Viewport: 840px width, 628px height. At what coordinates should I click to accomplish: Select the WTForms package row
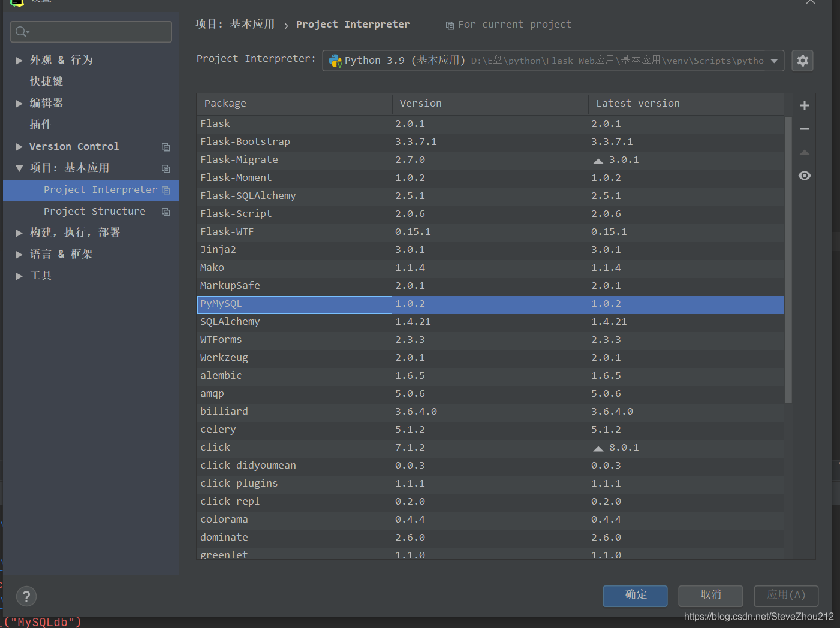point(490,340)
